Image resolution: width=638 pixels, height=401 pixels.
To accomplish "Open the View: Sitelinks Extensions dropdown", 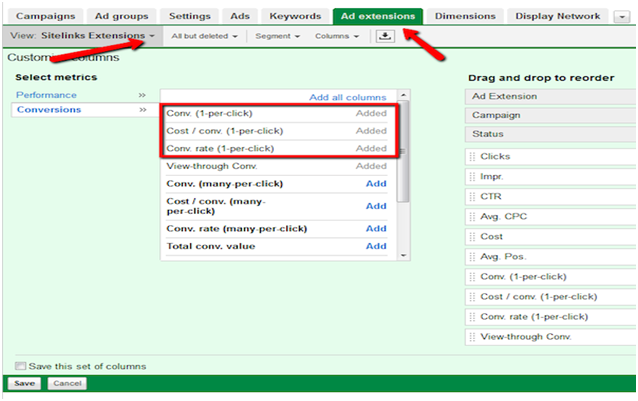I will tap(83, 36).
